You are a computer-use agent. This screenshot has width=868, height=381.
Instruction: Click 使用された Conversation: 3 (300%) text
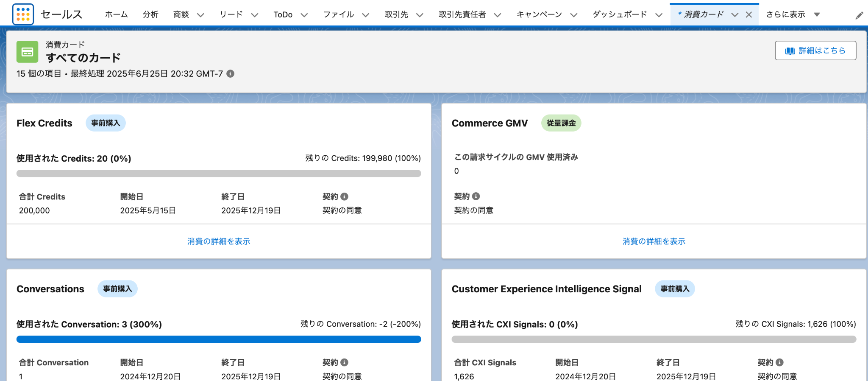89,324
